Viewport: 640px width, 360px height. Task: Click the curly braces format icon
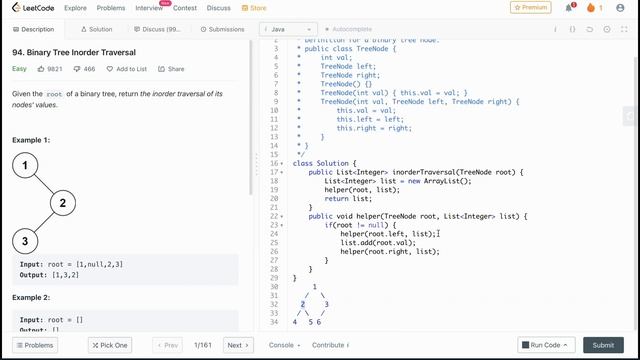coord(572,29)
